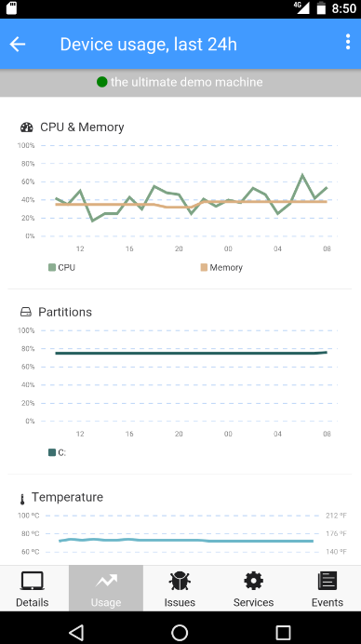Viewport: 361px width, 644px height.
Task: Open the Details tab
Action: tap(33, 588)
